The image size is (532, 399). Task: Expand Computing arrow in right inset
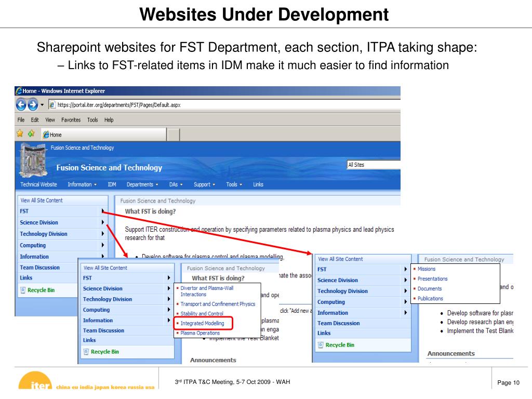pos(405,302)
